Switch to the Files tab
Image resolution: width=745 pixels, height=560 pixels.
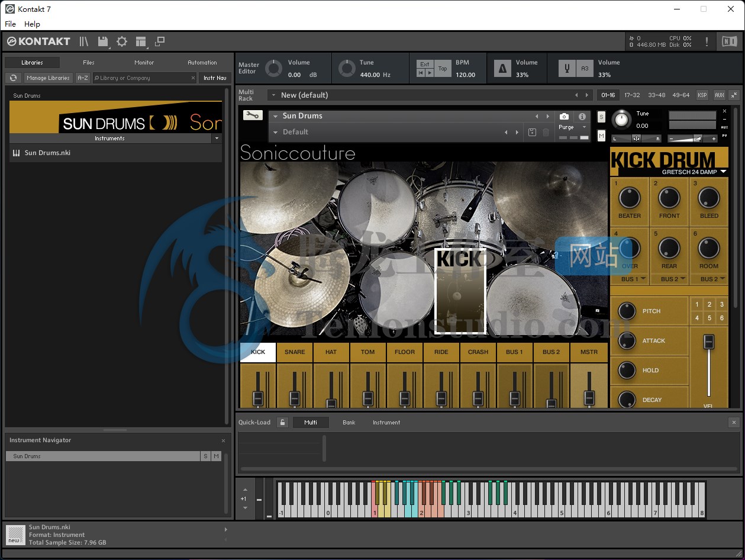click(x=89, y=62)
